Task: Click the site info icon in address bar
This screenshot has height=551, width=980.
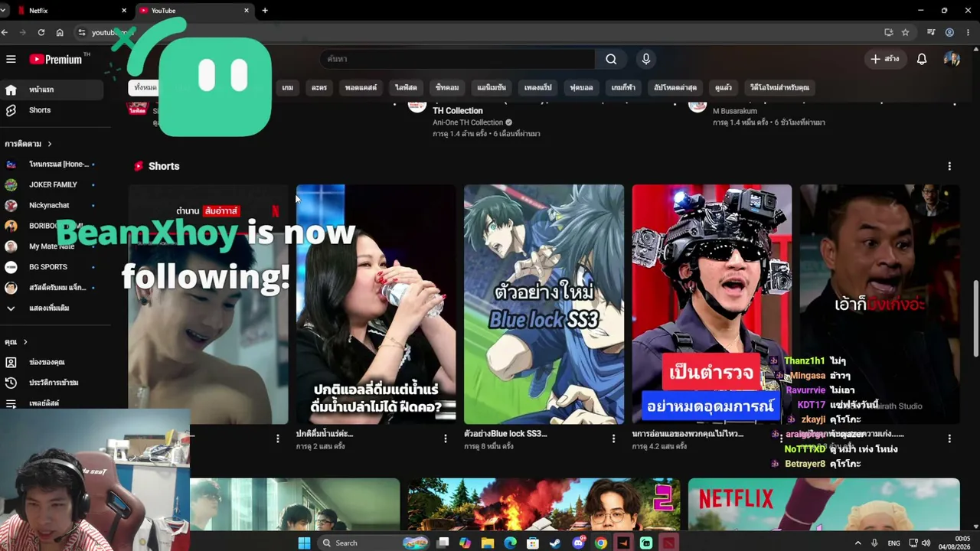Action: (x=82, y=32)
